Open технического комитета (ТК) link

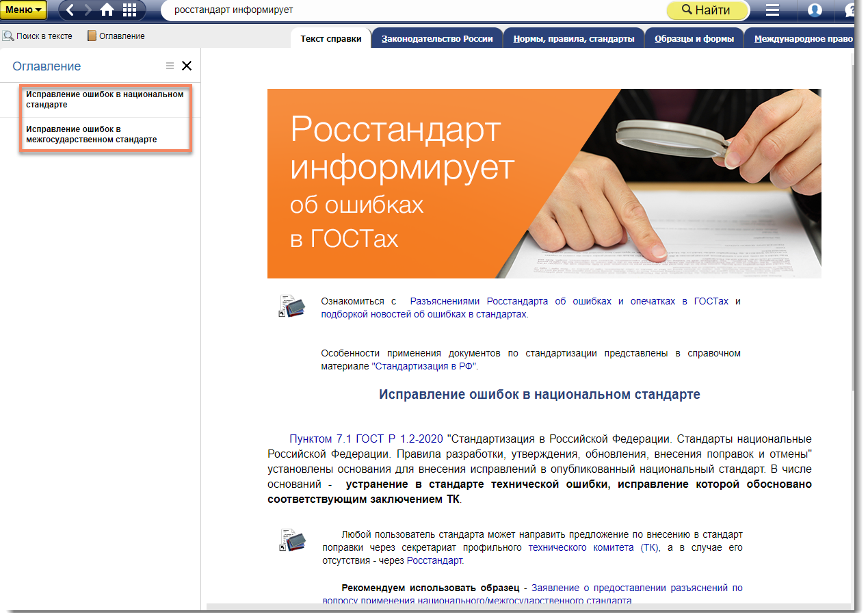pyautogui.click(x=594, y=547)
